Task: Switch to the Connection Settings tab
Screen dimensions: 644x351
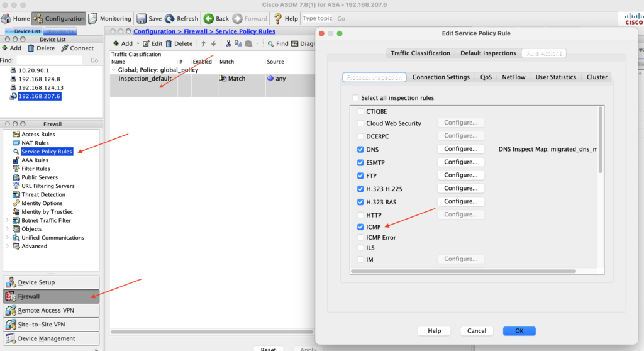Action: (x=441, y=77)
